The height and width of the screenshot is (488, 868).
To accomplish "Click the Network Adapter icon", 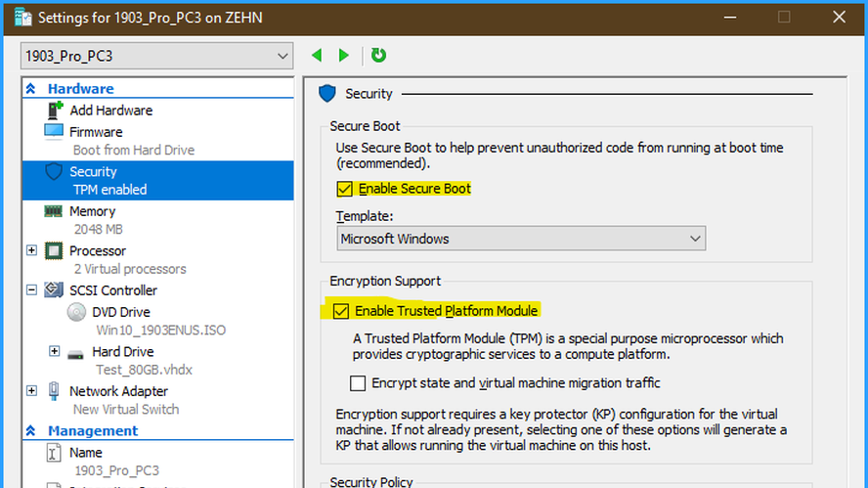I will [x=54, y=391].
